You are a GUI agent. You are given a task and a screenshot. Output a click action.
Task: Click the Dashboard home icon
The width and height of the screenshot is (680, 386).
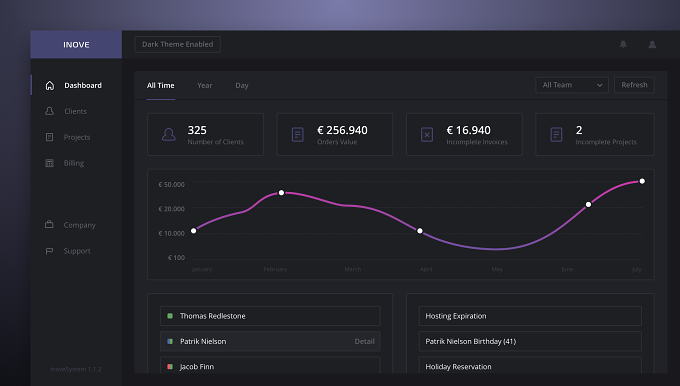point(50,85)
